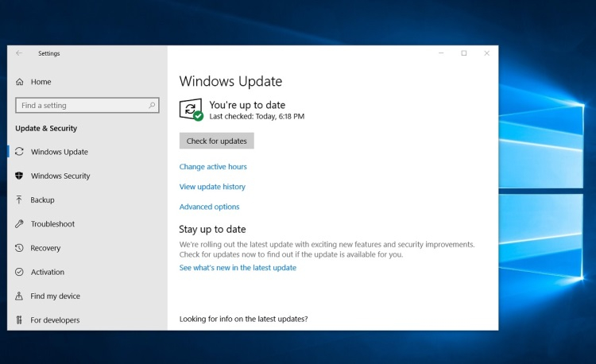Viewport: 596px width, 364px height.
Task: Click the Windows Security shield icon
Action: point(19,176)
